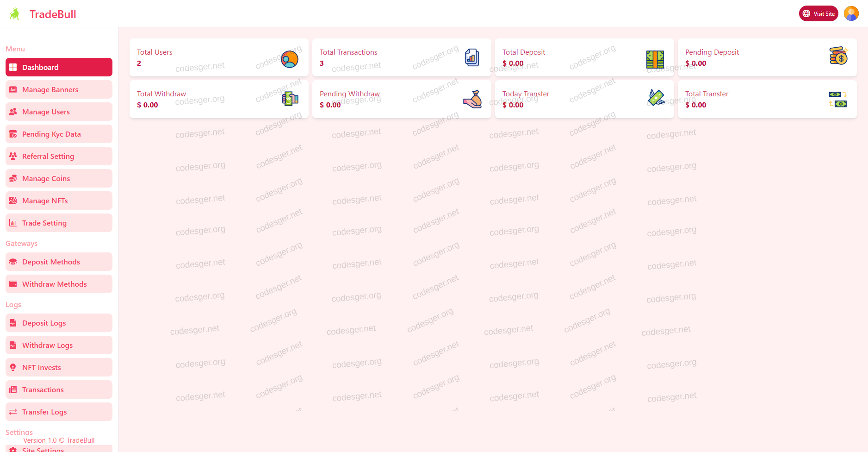This screenshot has width=868, height=452.
Task: Click the Pending Withdraw hand icon
Action: coord(472,99)
